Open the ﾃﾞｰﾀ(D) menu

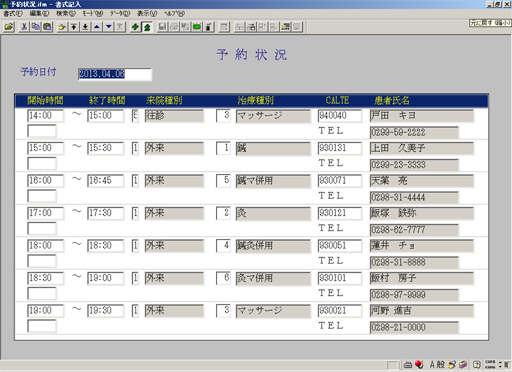[120, 14]
